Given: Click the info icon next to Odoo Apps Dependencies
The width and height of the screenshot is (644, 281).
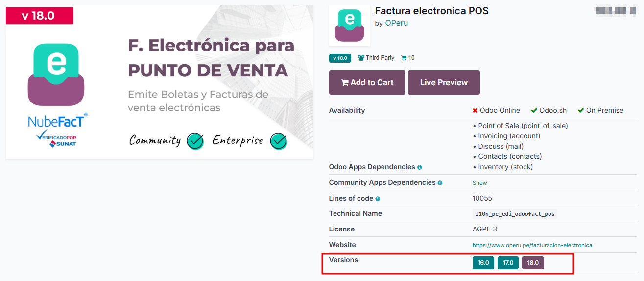Looking at the screenshot, I should [x=420, y=167].
